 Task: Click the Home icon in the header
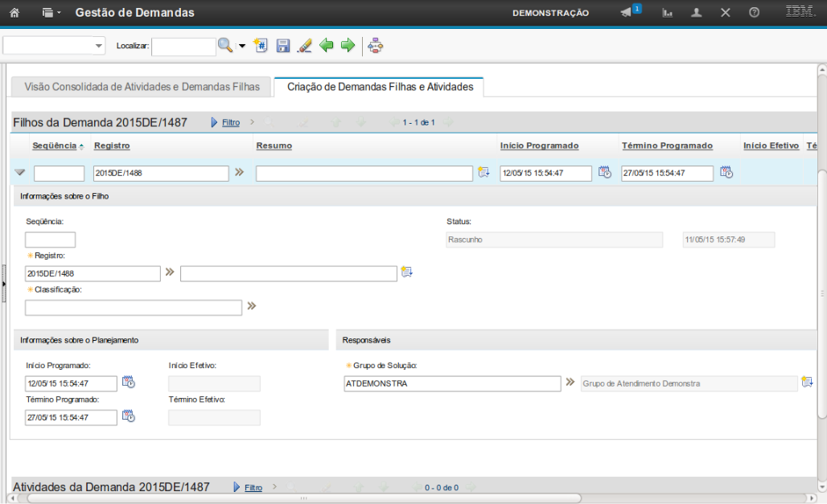(14, 13)
